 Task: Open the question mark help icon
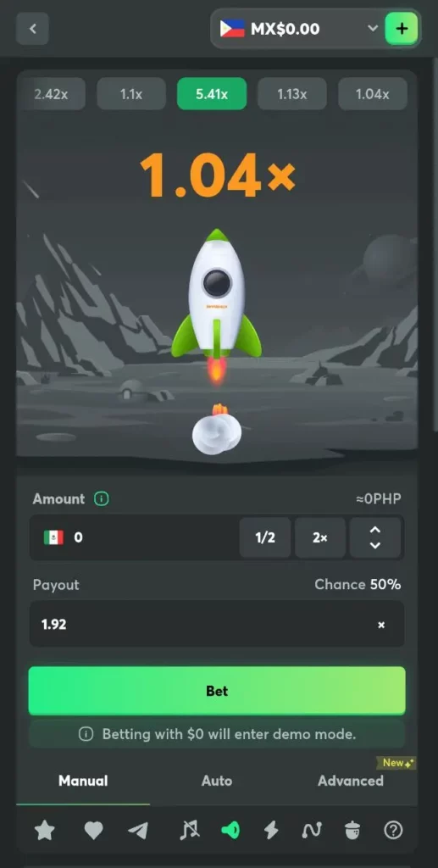pos(393,830)
